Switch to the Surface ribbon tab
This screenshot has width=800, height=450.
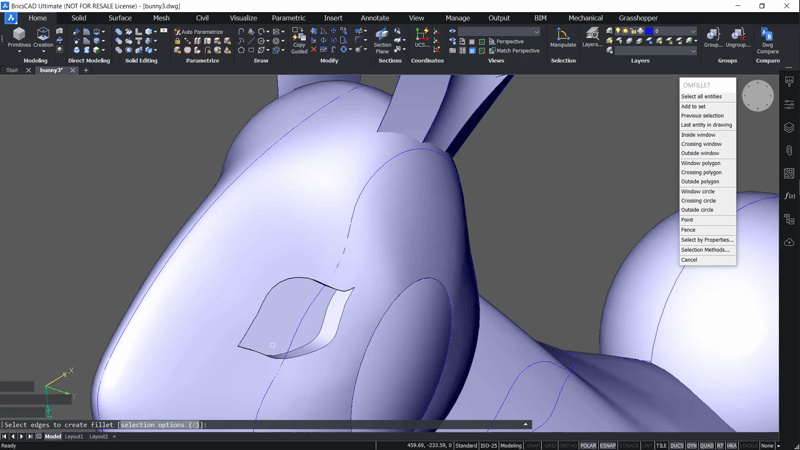coord(120,18)
